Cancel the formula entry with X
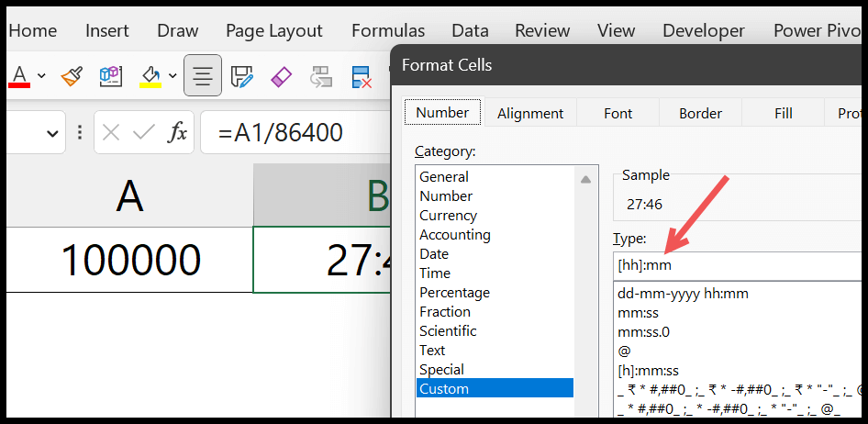Screen dimensions: 868x424 (111, 132)
